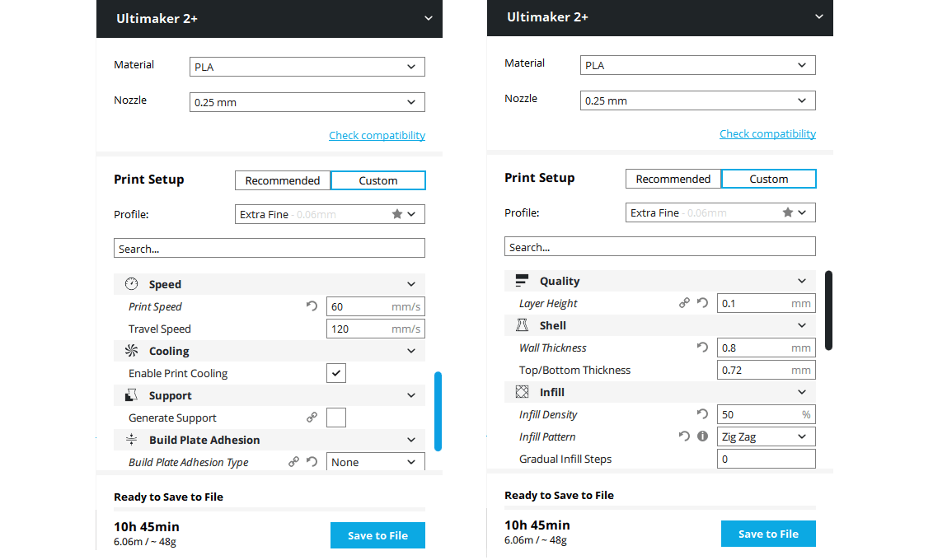
Task: Open left panel Nozzle 0.25 mm dropdown
Action: pos(307,102)
